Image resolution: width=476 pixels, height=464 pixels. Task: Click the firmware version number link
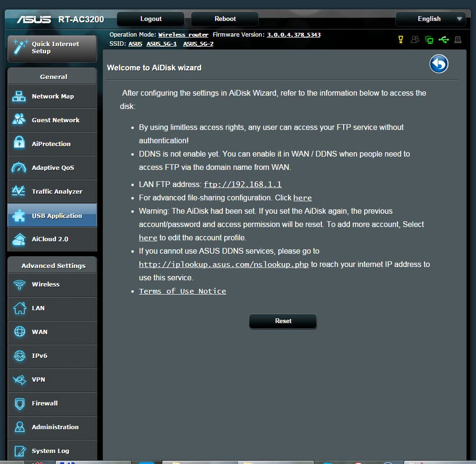293,35
